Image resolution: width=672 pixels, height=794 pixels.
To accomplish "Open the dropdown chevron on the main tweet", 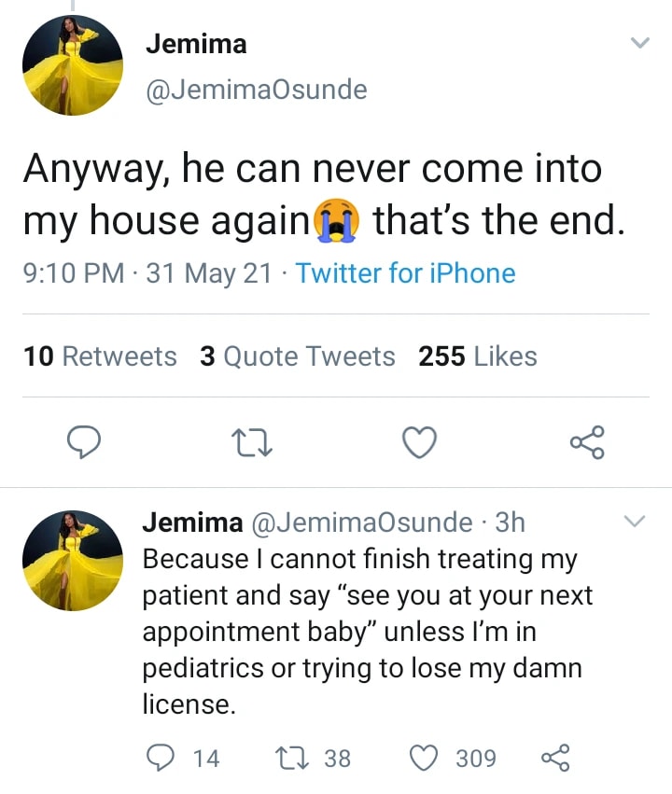I will [640, 43].
